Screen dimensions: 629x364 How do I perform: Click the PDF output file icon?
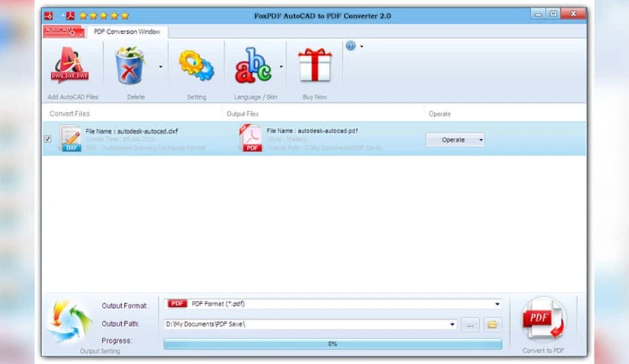pos(251,138)
